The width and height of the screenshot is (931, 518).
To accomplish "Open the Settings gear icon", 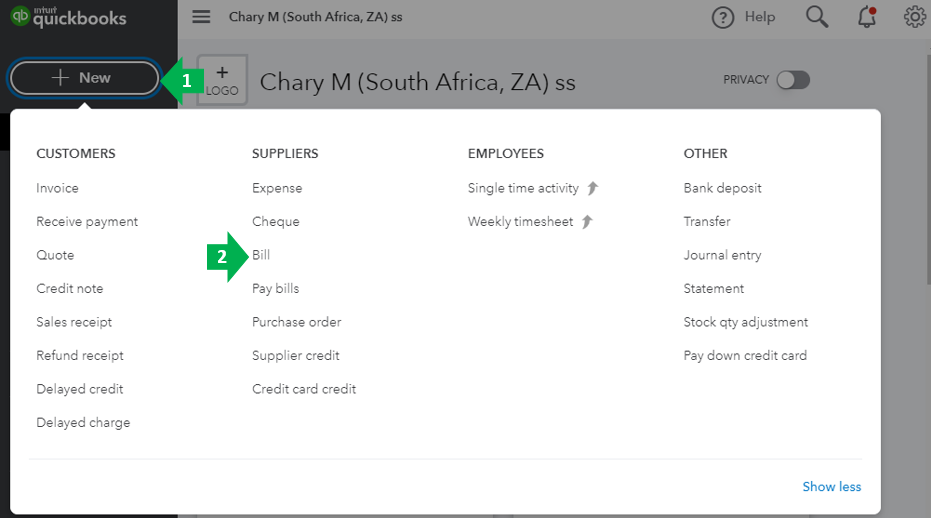I will [914, 17].
